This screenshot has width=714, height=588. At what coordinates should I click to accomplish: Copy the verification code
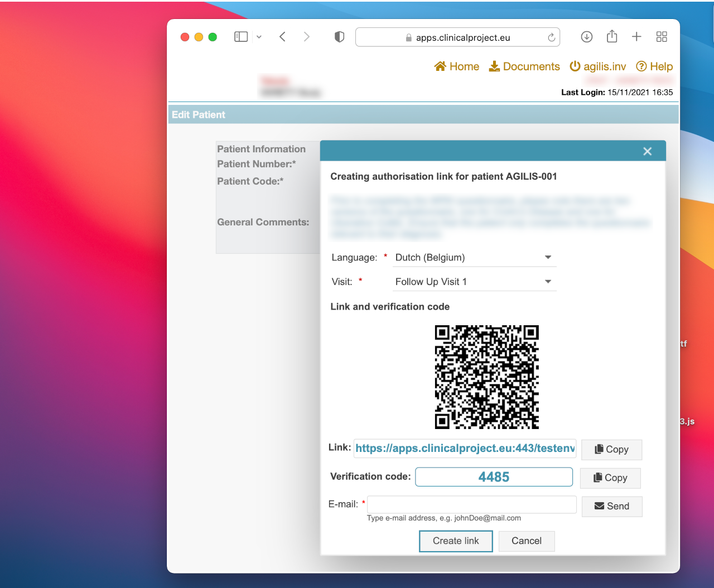click(610, 478)
